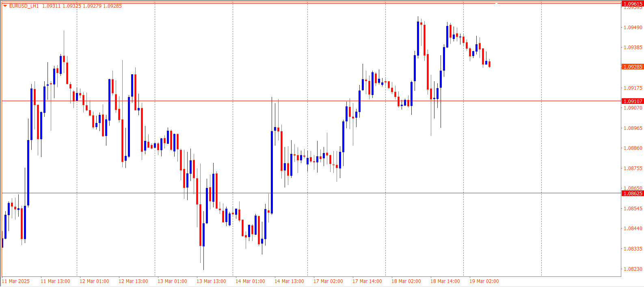This screenshot has height=287, width=644.
Task: Click the 14 Mar 01:00 time label
Action: click(x=250, y=281)
